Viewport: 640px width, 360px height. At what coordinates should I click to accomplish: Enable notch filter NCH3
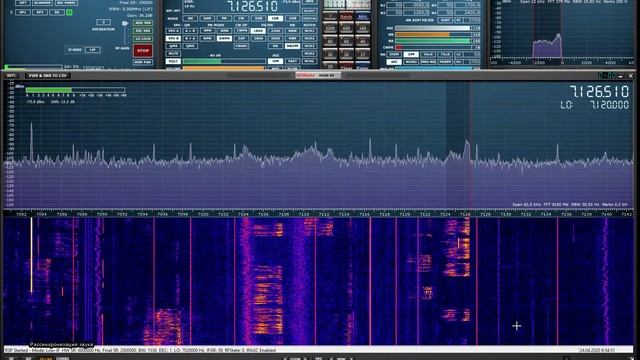tap(310, 46)
